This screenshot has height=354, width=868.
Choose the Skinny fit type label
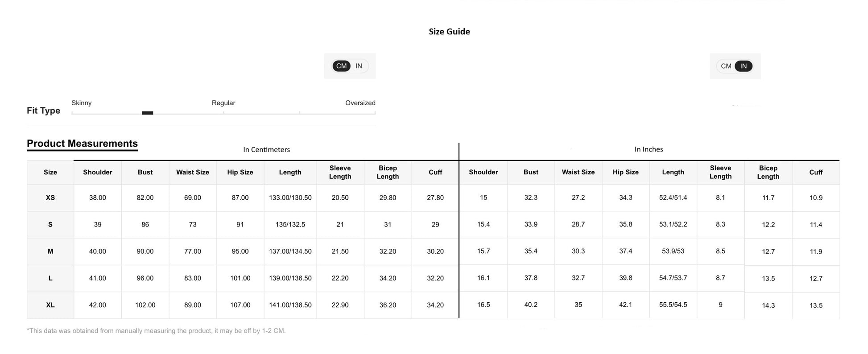click(82, 103)
